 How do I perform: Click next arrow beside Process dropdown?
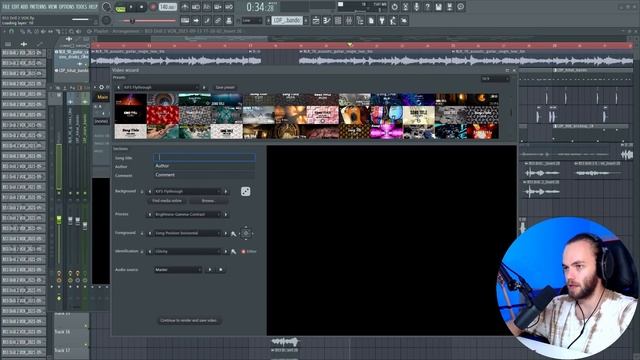(226, 214)
